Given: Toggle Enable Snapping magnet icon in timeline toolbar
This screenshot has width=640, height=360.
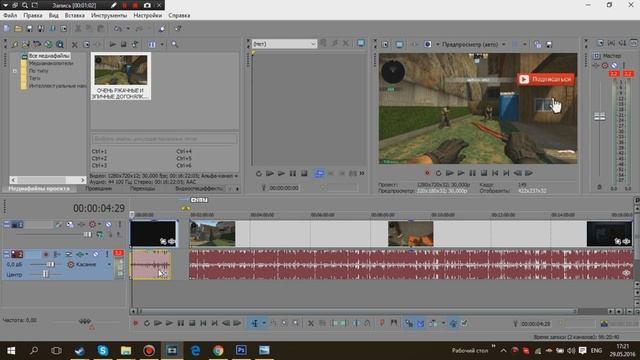Looking at the screenshot, I should click(409, 324).
